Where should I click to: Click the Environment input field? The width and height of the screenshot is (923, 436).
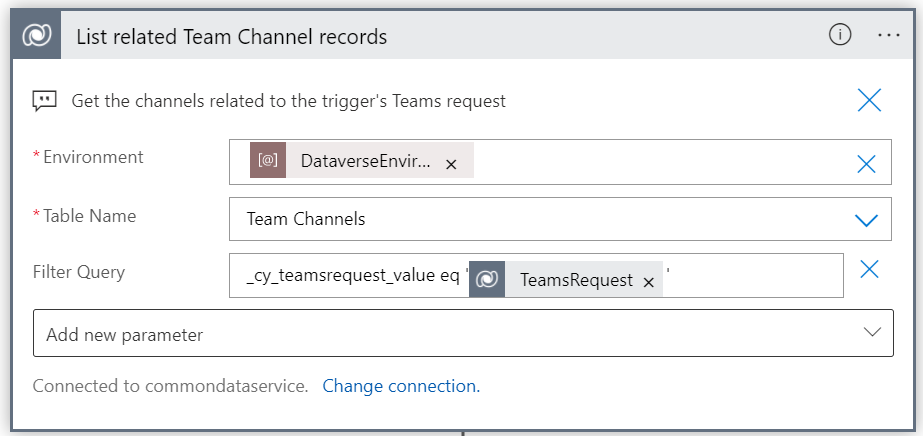pyautogui.click(x=560, y=162)
